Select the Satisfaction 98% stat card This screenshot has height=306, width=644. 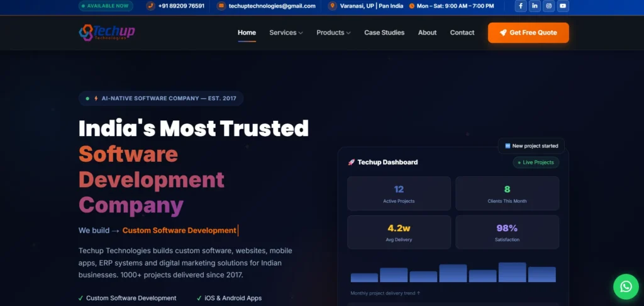[x=508, y=232]
